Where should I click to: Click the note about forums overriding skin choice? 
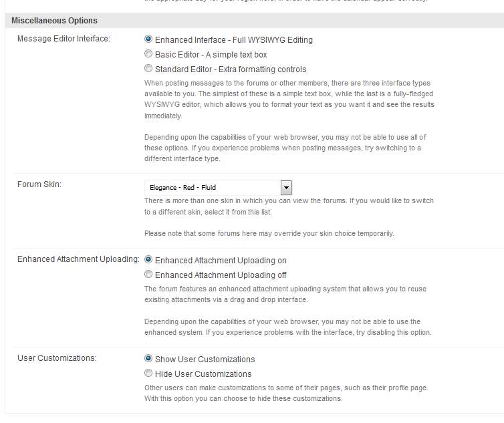[269, 233]
